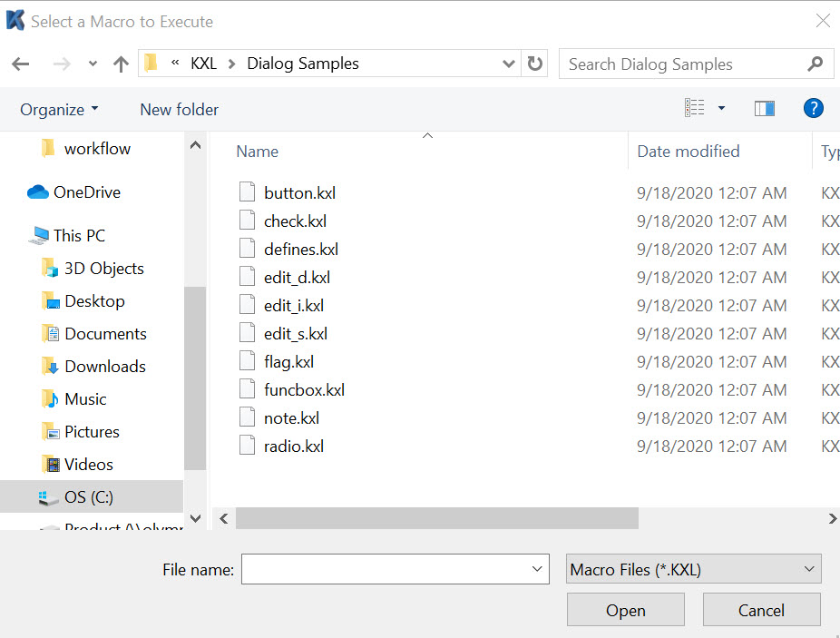Refresh the Dialog Samples folder

[x=535, y=64]
